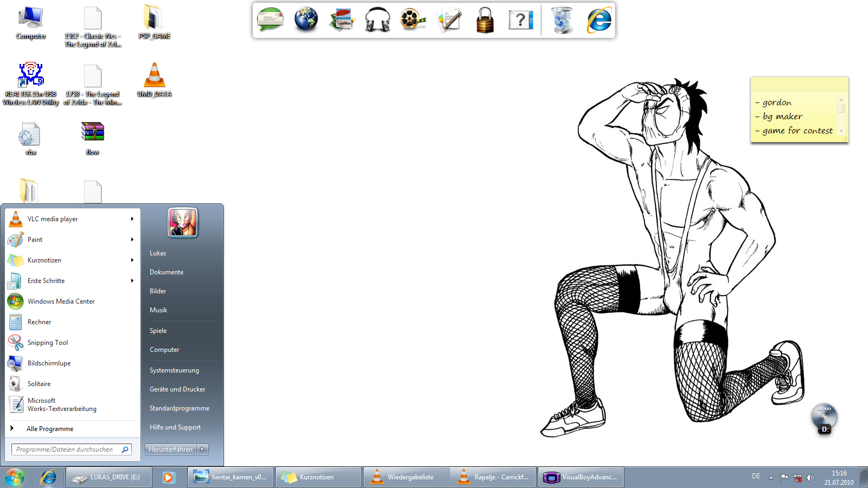
Task: Start Solitaire from Start menu
Action: pos(72,384)
